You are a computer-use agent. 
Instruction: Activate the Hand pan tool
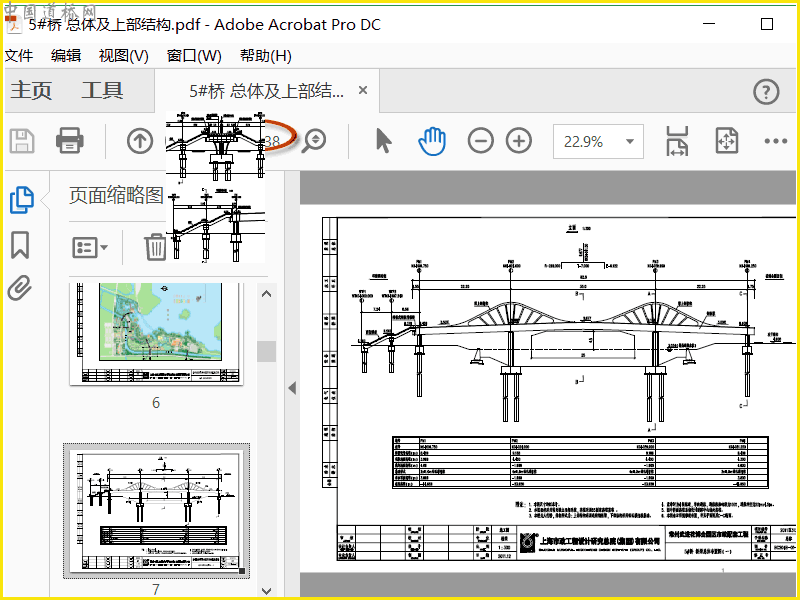[x=432, y=141]
